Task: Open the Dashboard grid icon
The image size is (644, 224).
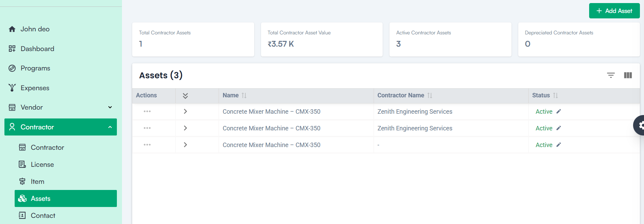Action: tap(12, 49)
